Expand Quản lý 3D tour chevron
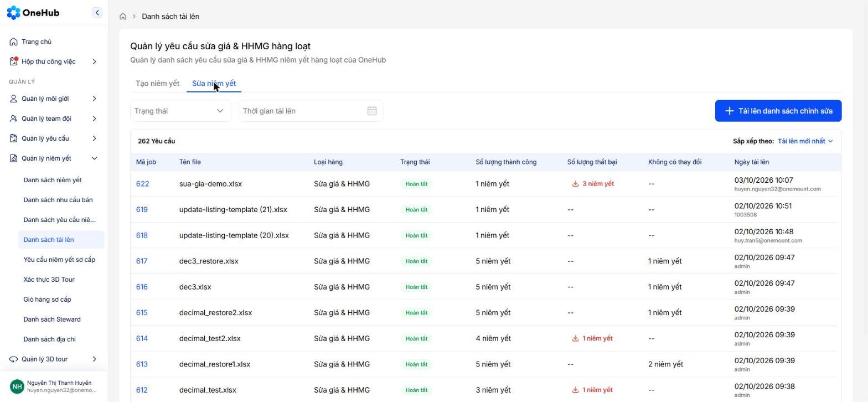The height and width of the screenshot is (402, 868). [x=94, y=359]
